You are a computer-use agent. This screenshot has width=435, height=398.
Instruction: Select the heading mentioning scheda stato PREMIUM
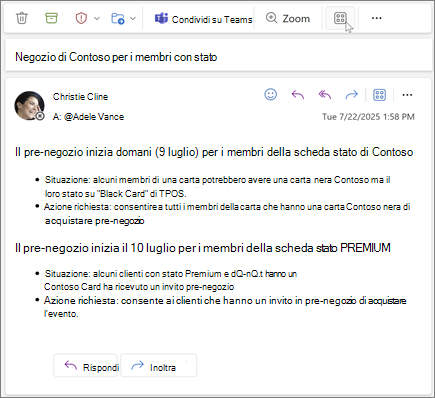click(x=203, y=248)
